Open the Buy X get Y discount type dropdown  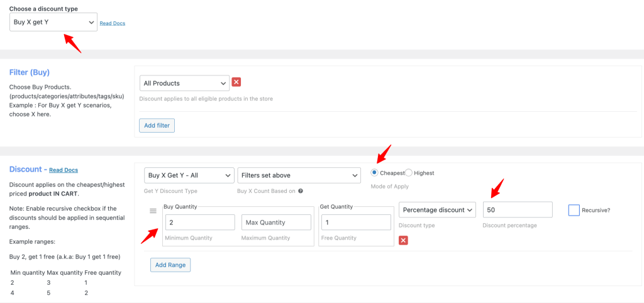[x=53, y=23]
